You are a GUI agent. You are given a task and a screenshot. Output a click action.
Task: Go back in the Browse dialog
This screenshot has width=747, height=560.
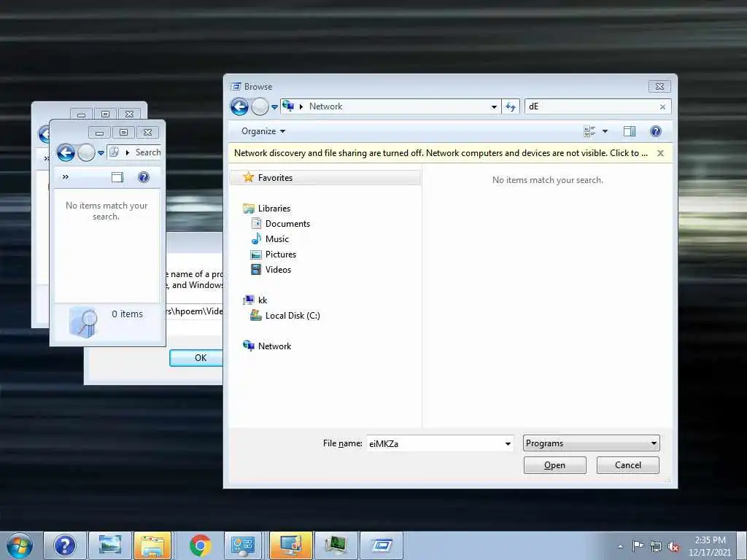click(239, 106)
